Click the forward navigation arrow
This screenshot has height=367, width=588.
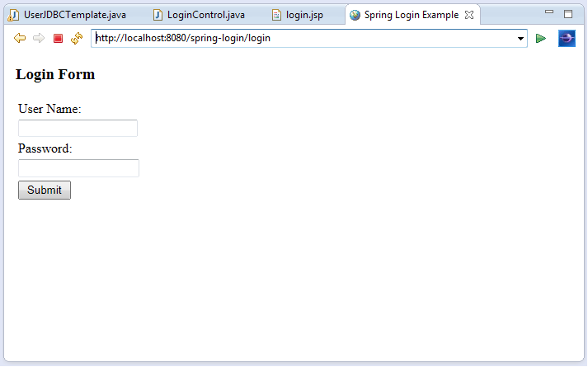(x=39, y=39)
